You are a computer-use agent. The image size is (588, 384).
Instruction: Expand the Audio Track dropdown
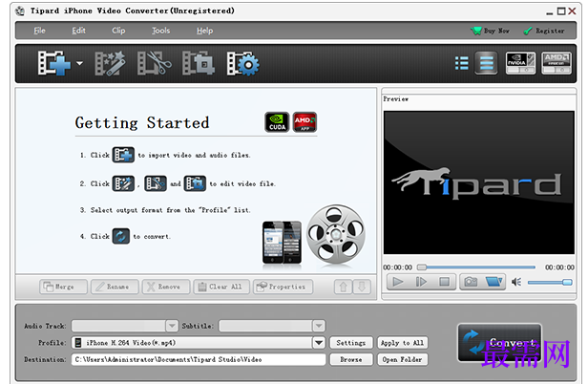tap(172, 326)
